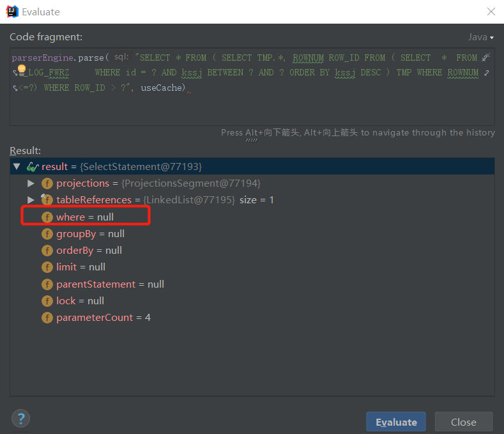Screen dimensions: 504x434
Task: Expand the projections node
Action: click(31, 183)
